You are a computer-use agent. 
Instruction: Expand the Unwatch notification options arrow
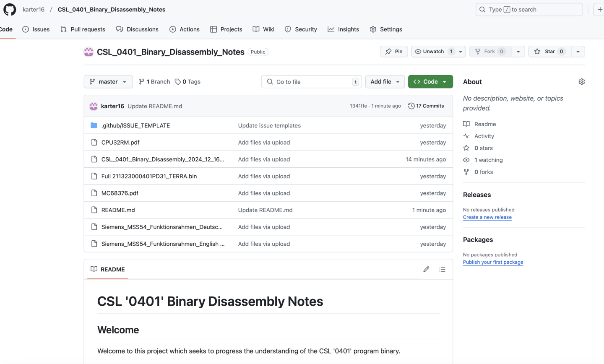coord(461,52)
